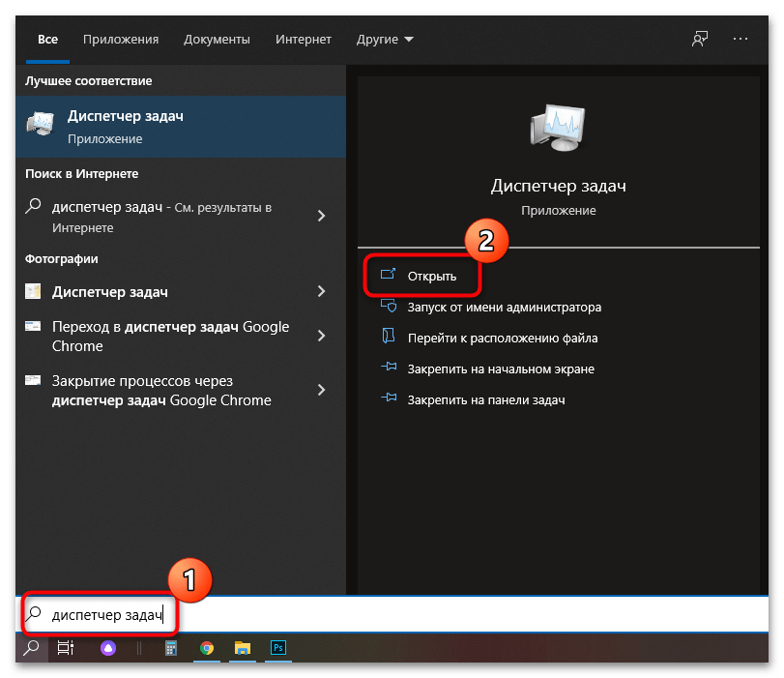Open web search result диспетчер задач
The width and height of the screenshot is (784, 678).
click(x=161, y=218)
